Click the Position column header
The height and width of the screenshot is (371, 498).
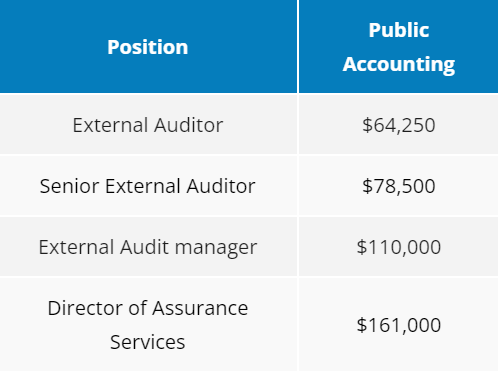pyautogui.click(x=148, y=46)
